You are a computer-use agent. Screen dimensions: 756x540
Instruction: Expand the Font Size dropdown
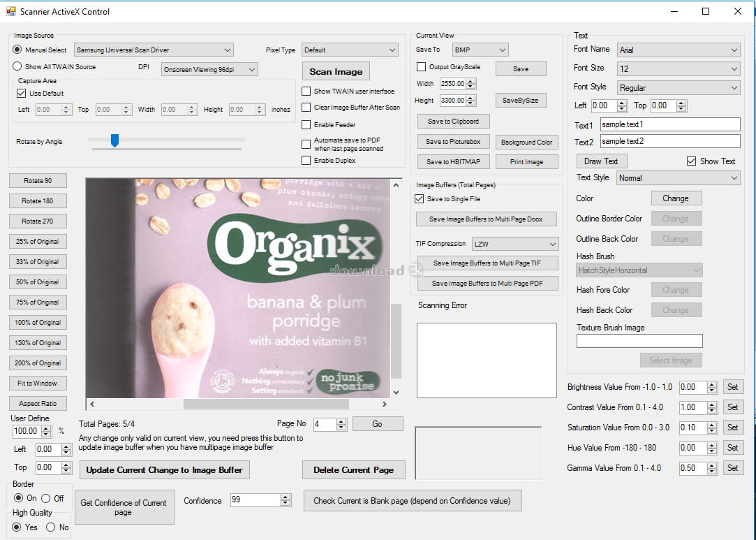click(x=679, y=68)
